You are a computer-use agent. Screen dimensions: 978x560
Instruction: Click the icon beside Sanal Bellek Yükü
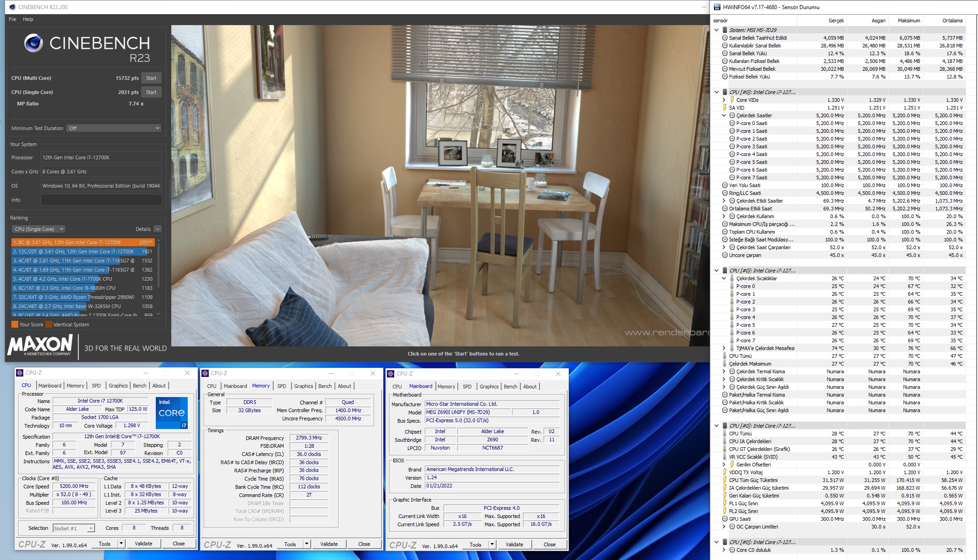[x=724, y=53]
